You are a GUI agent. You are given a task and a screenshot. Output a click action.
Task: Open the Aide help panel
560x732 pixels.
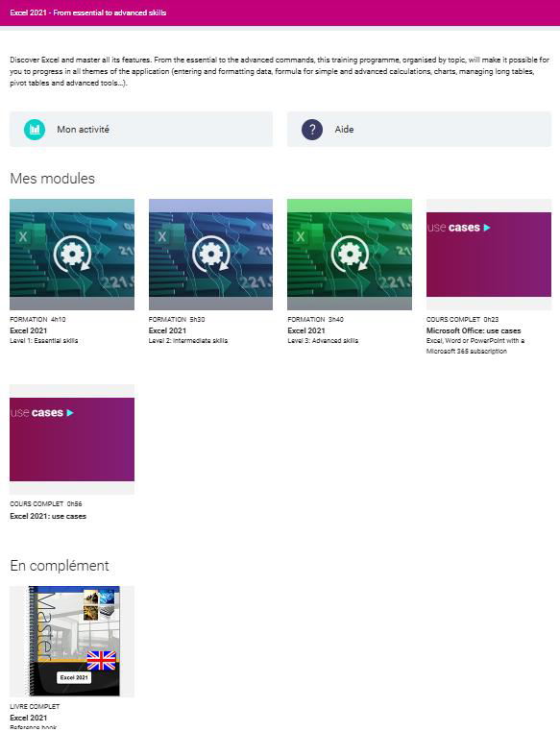pos(419,130)
